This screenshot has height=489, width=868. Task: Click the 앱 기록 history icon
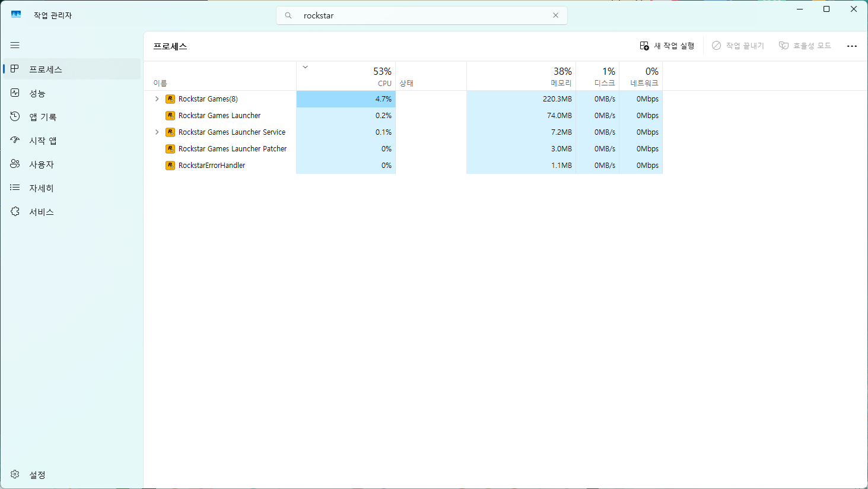click(x=15, y=117)
